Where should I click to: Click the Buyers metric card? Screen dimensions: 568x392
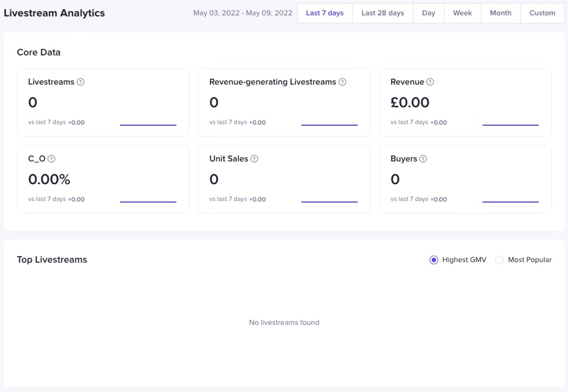465,179
